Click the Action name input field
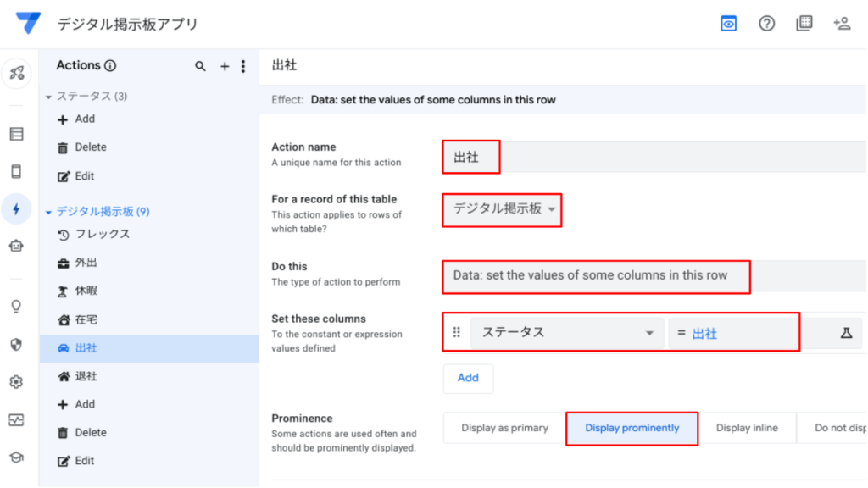This screenshot has width=868, height=488. click(x=655, y=157)
